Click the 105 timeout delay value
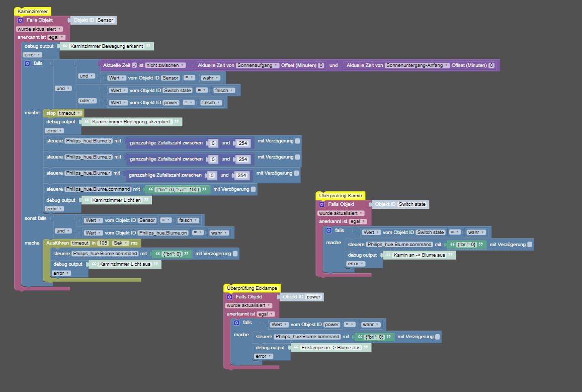Viewport: 582px width, 392px height. point(103,243)
